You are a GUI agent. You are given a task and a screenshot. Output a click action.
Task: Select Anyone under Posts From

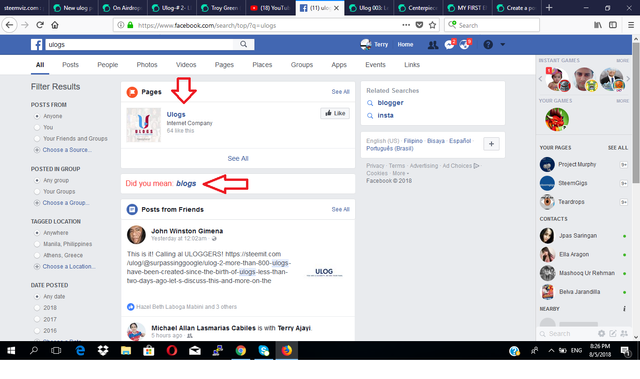(37, 116)
